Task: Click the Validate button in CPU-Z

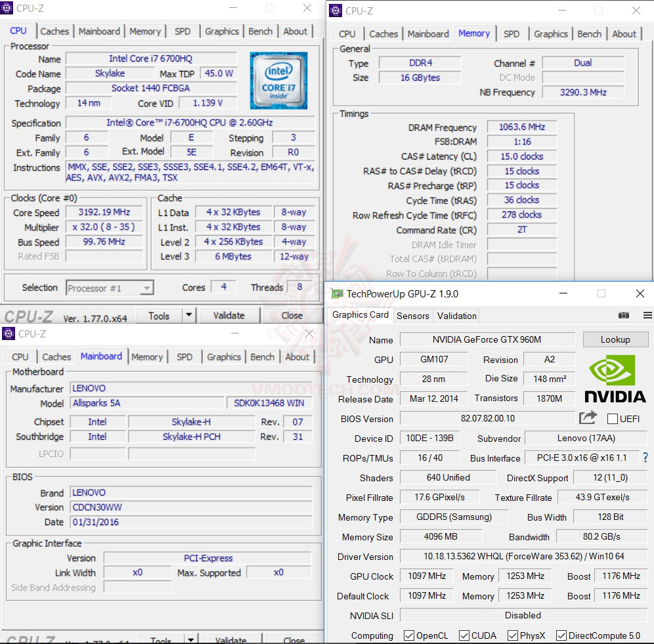Action: pos(229,315)
